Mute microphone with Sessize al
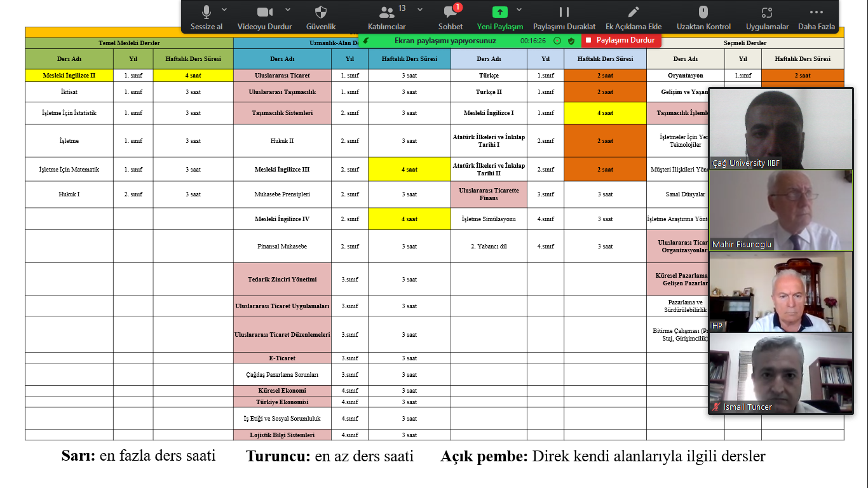The width and height of the screenshot is (868, 488). [207, 17]
